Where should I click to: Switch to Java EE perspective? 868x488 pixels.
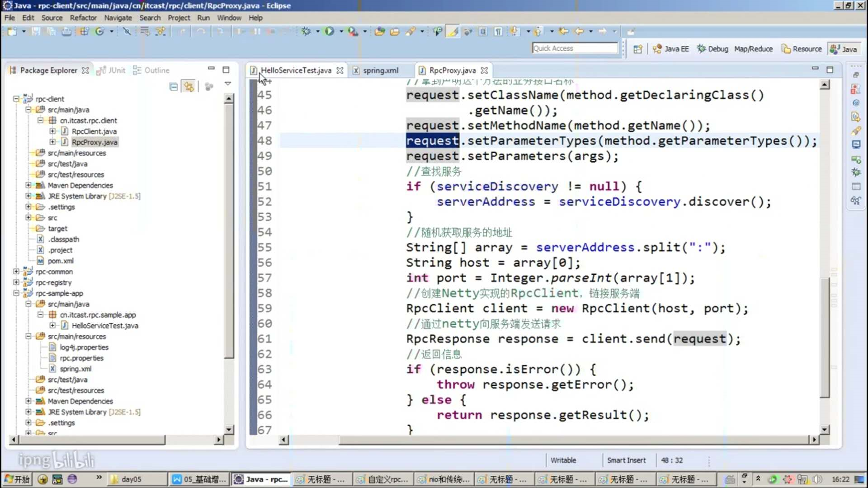[x=671, y=49]
